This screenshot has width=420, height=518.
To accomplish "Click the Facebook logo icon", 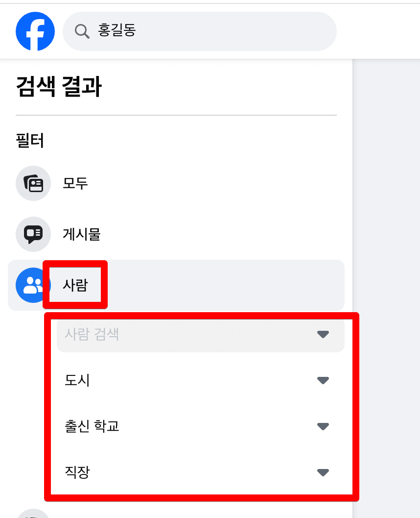I will [35, 31].
